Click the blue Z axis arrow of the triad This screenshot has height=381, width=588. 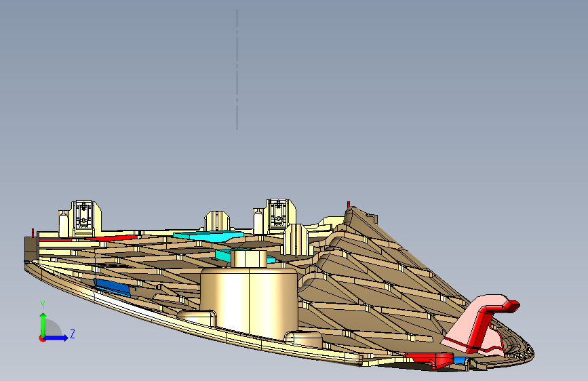coord(56,338)
